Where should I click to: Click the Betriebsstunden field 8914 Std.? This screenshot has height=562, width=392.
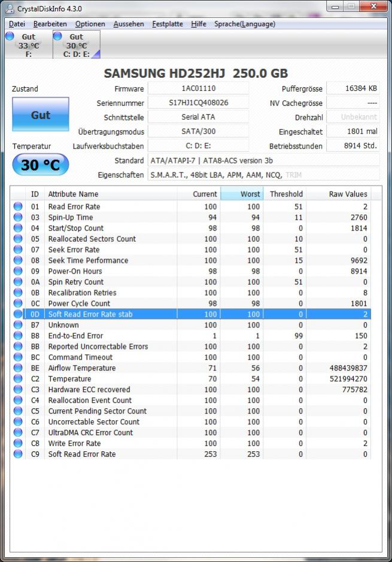[x=353, y=145]
